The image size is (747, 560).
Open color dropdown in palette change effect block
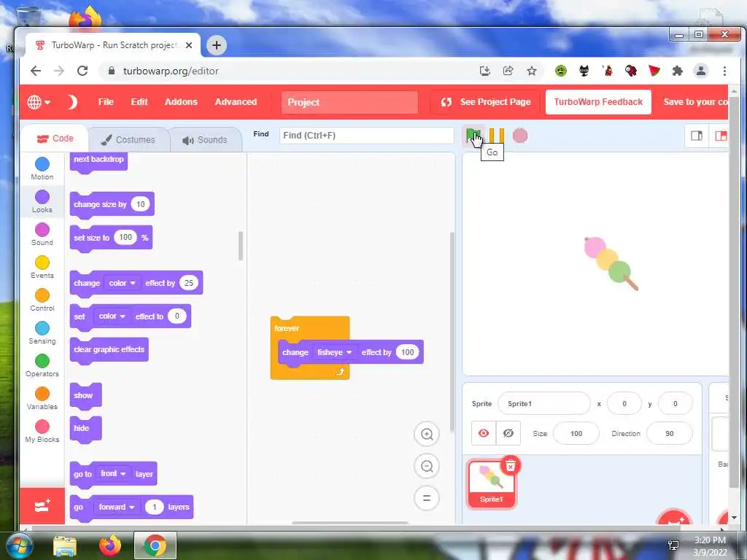[122, 283]
